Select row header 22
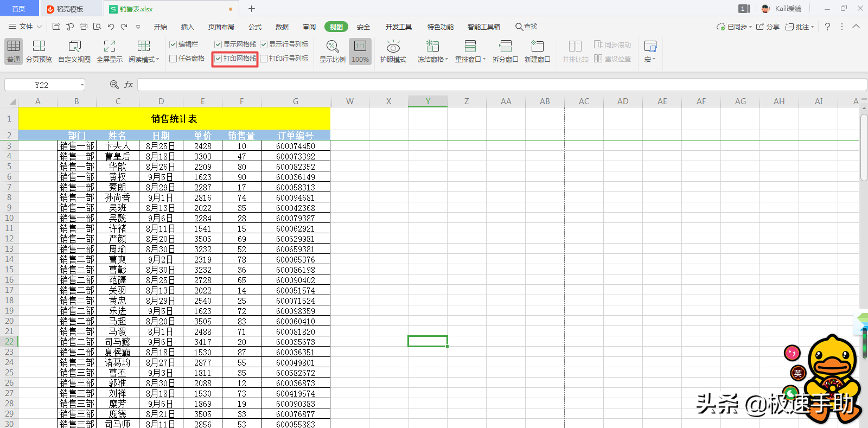868x428 pixels. pos(9,342)
